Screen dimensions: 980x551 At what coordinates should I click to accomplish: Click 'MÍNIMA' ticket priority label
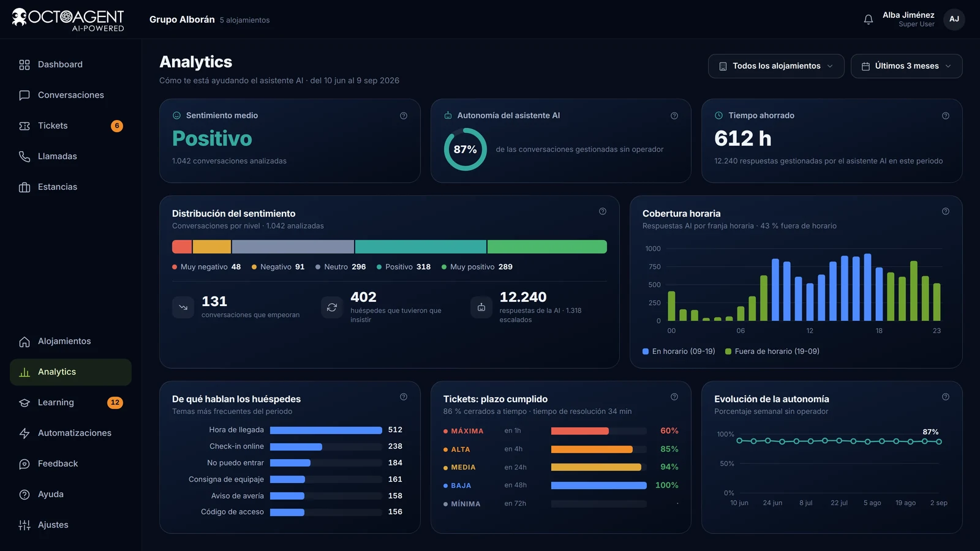pyautogui.click(x=466, y=504)
